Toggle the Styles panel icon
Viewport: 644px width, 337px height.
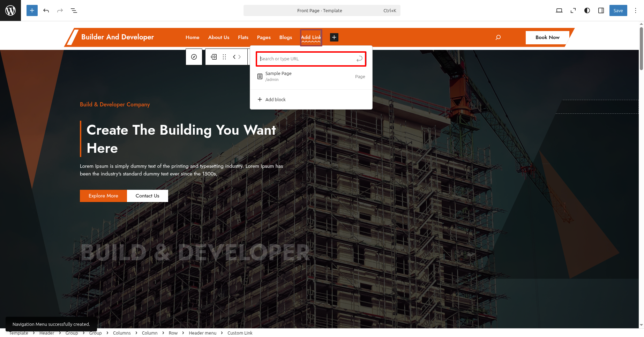pos(587,10)
